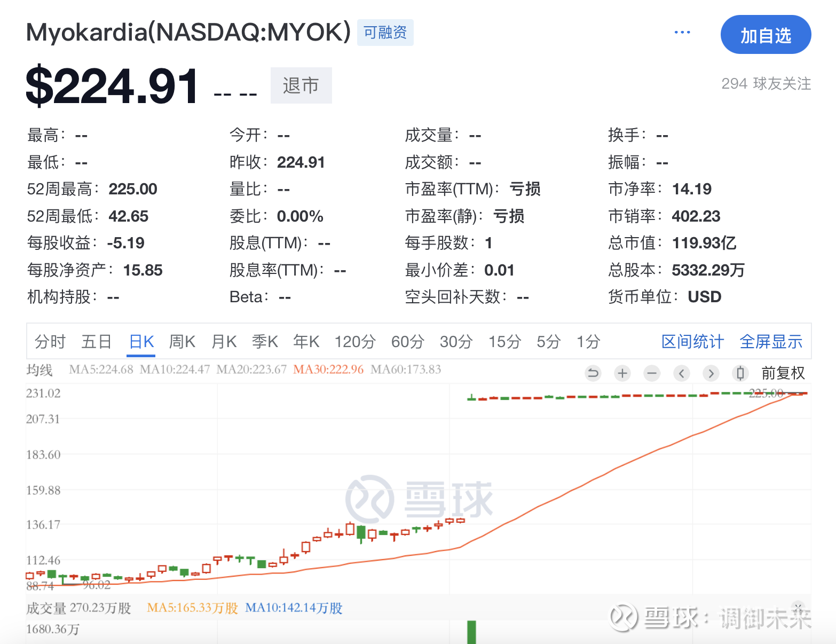836x644 pixels.
Task: Open the 月K chart tab
Action: pos(224,342)
